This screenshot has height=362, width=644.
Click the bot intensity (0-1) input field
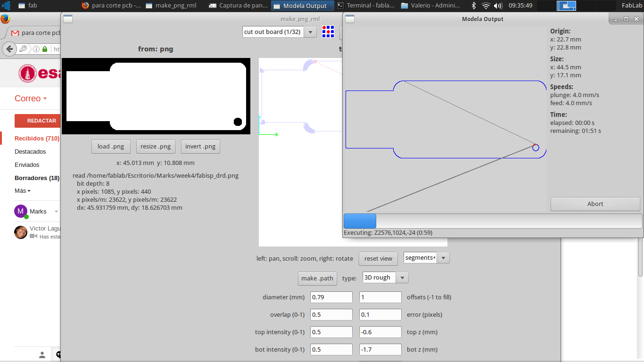tap(331, 350)
